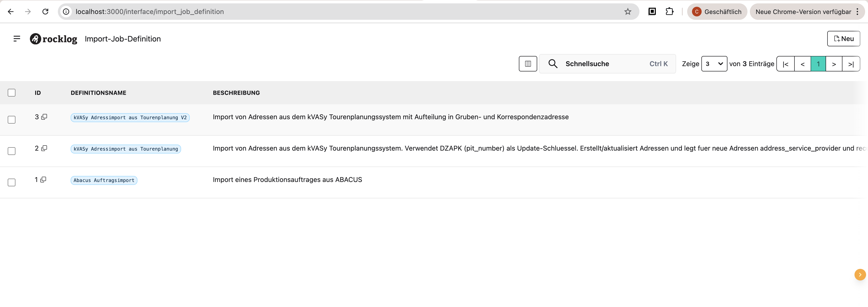The image size is (868, 307).
Task: Tick the checkbox for row ID 1
Action: pyautogui.click(x=12, y=182)
